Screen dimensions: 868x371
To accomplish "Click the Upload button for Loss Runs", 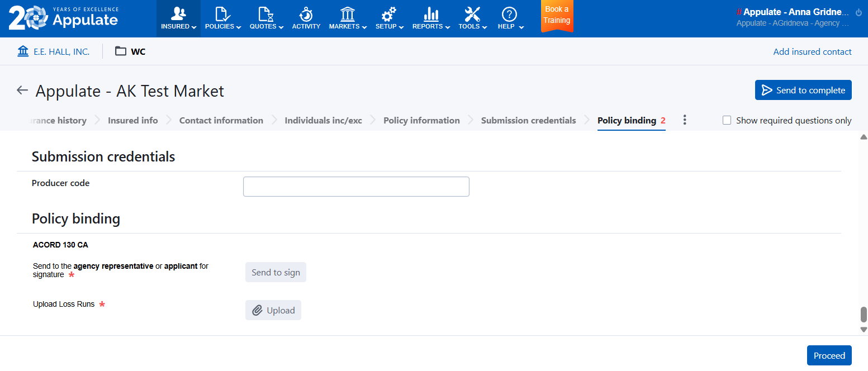I will [273, 310].
